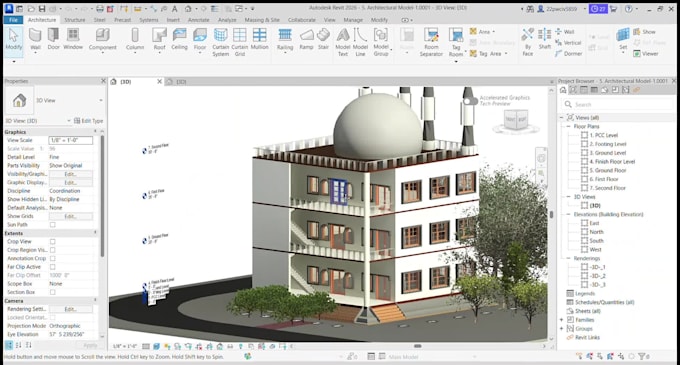Select the Door tool

pyautogui.click(x=53, y=39)
